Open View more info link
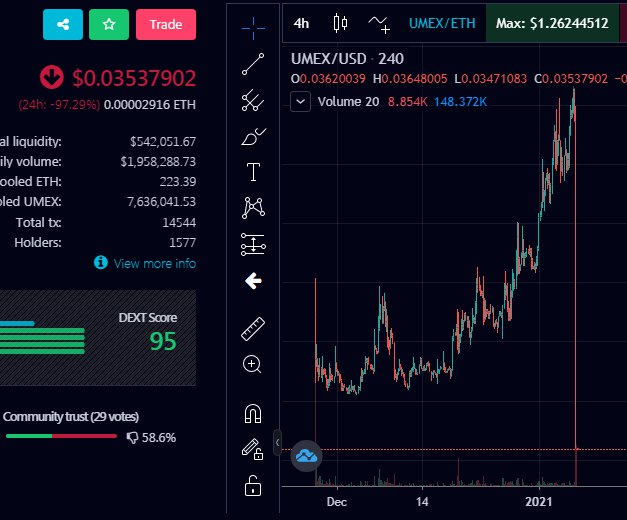 [x=155, y=263]
